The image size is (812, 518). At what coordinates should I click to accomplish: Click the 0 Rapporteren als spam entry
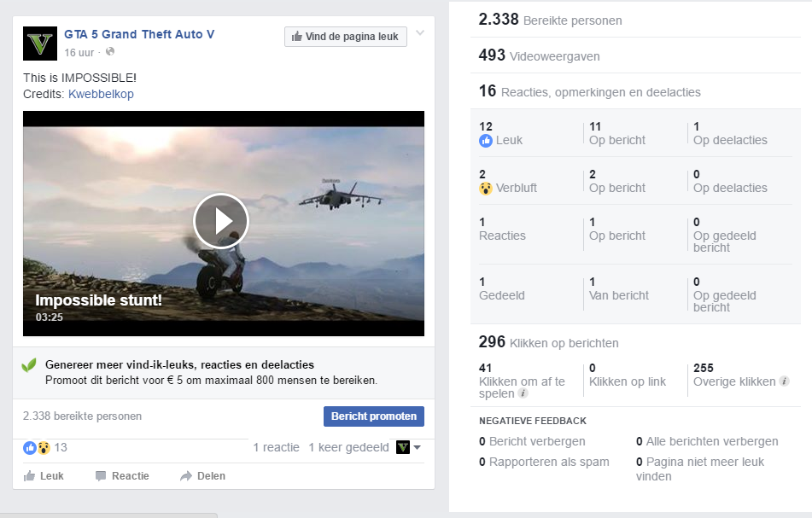tap(544, 462)
